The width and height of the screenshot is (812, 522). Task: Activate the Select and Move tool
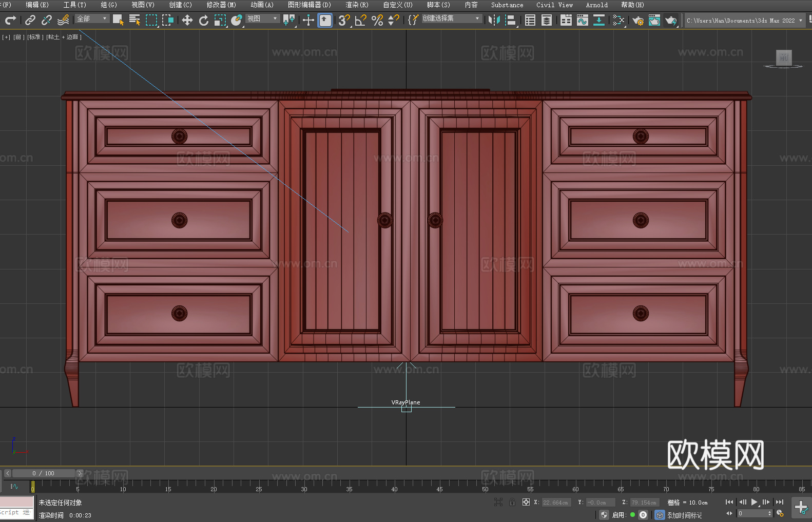(x=187, y=20)
